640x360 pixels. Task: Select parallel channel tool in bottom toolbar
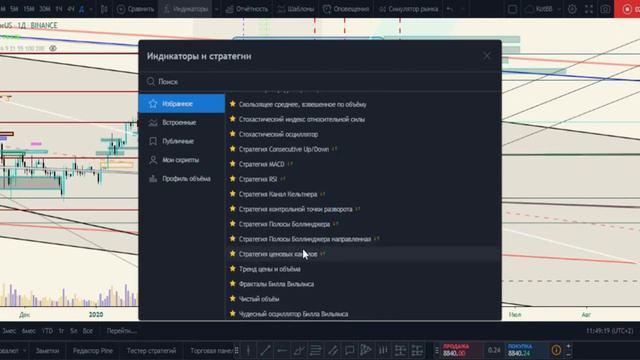(x=332, y=350)
